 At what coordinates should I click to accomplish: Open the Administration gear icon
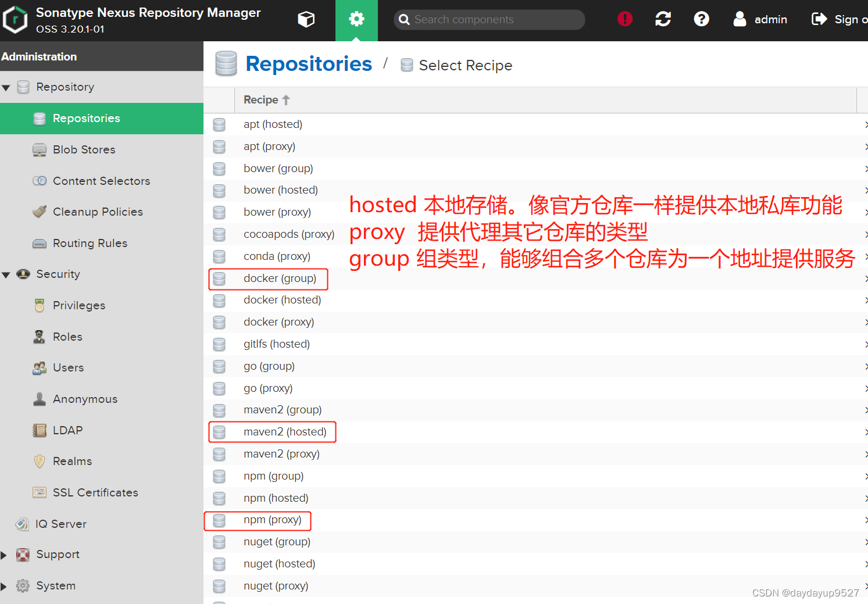(x=356, y=20)
